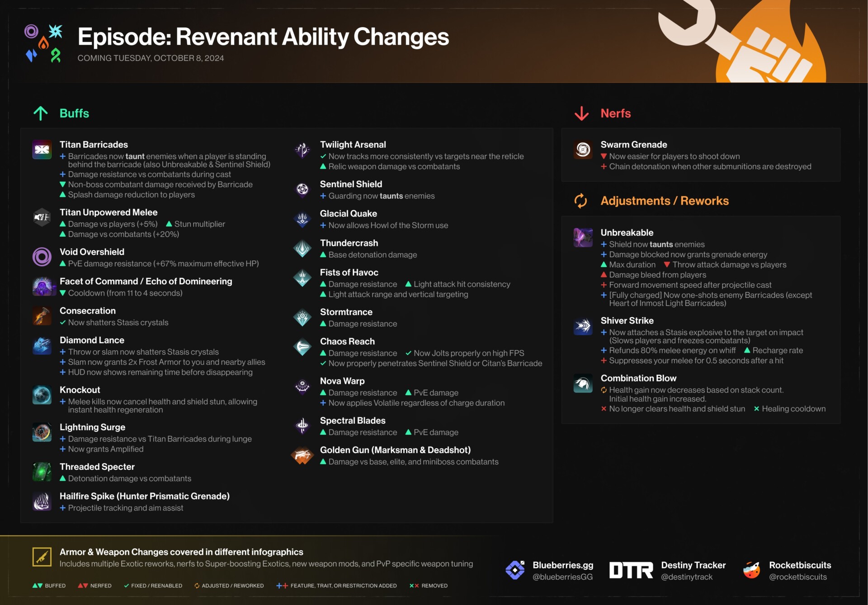Click the Nova Warp super icon
The image size is (868, 605).
point(302,387)
